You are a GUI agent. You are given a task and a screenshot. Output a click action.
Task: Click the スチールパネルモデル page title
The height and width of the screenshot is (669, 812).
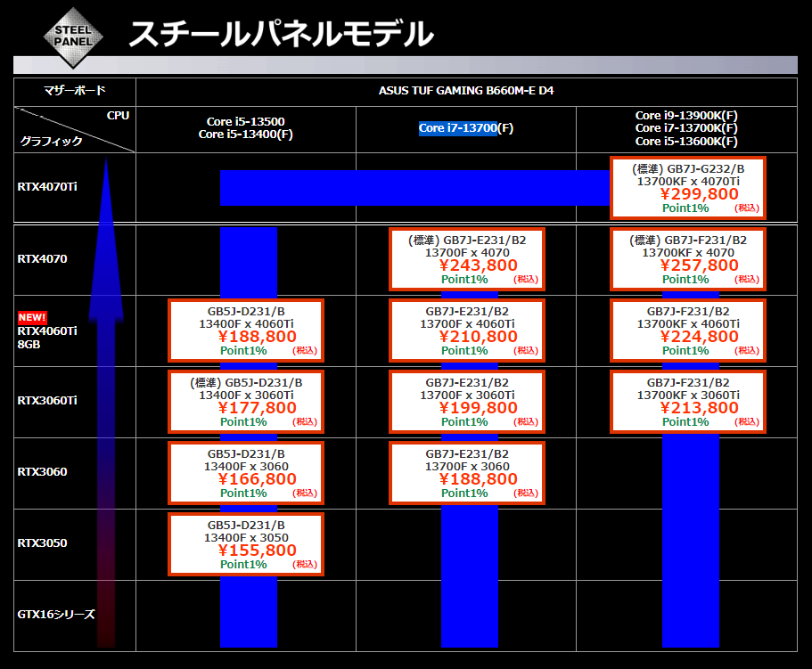tap(281, 34)
